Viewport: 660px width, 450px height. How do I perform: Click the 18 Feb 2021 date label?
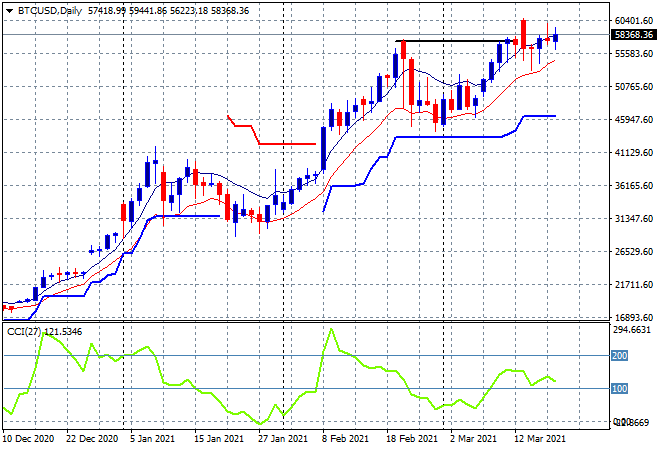(x=412, y=439)
